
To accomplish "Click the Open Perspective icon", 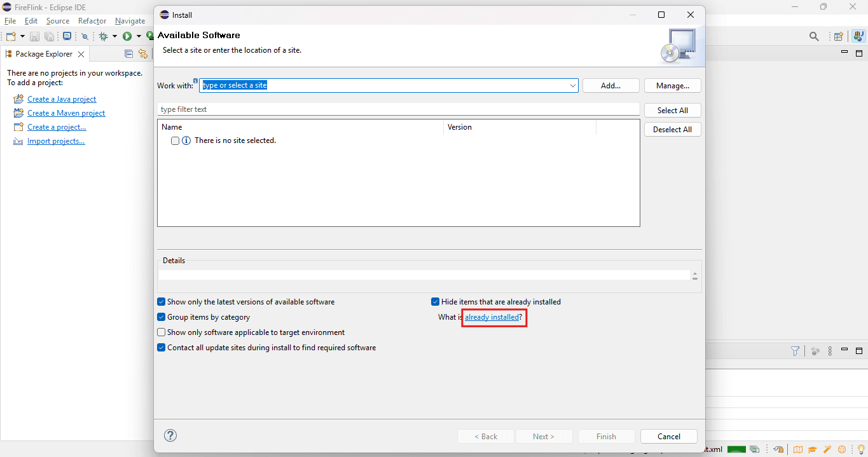I will point(839,36).
